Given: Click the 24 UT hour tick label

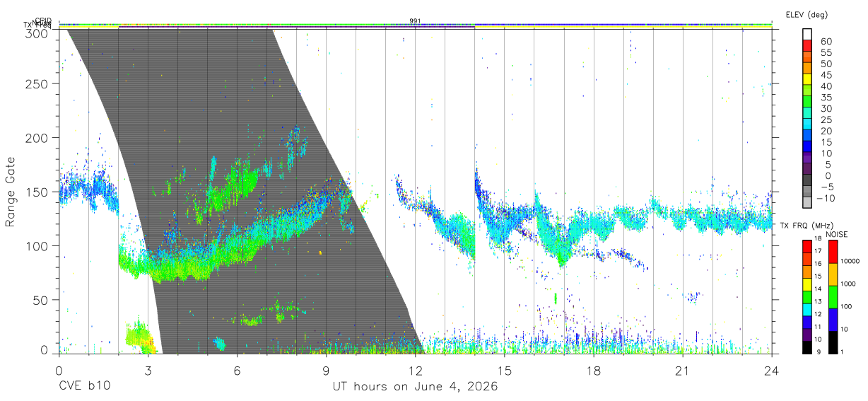Looking at the screenshot, I should point(772,371).
